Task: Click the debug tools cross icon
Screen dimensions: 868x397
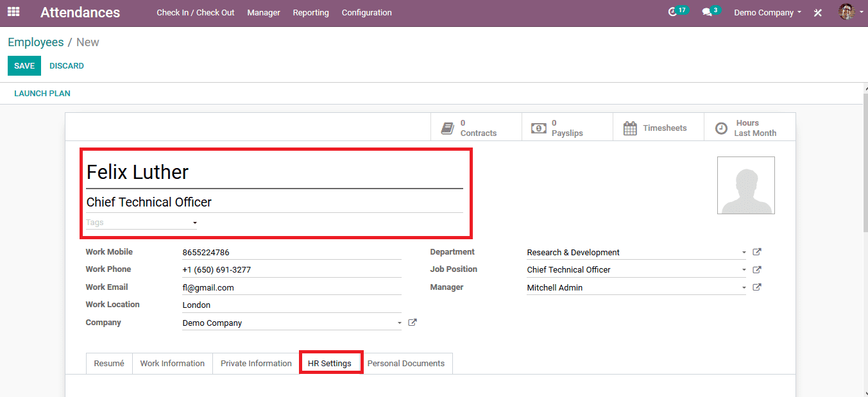Action: click(x=818, y=12)
